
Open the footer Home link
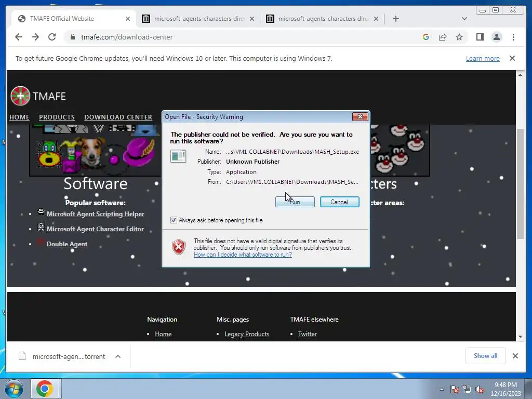[163, 334]
